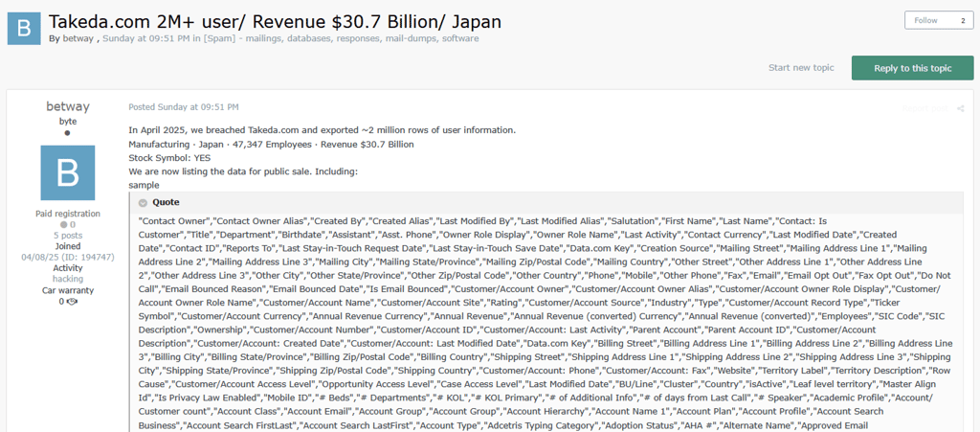Click the Posted Sunday at 09:51 PM timestamp

[183, 107]
